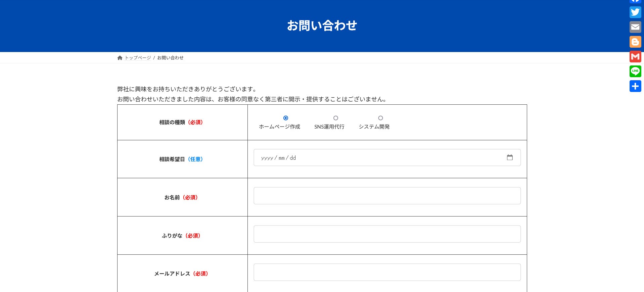644x292 pixels.
Task: Click the red Gmail share icon
Action: pos(635,57)
